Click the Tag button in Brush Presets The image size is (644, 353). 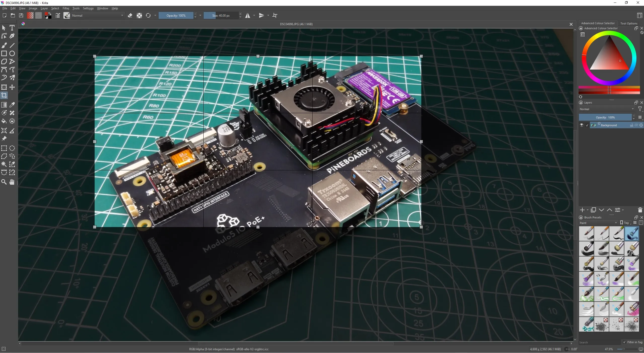coord(625,223)
